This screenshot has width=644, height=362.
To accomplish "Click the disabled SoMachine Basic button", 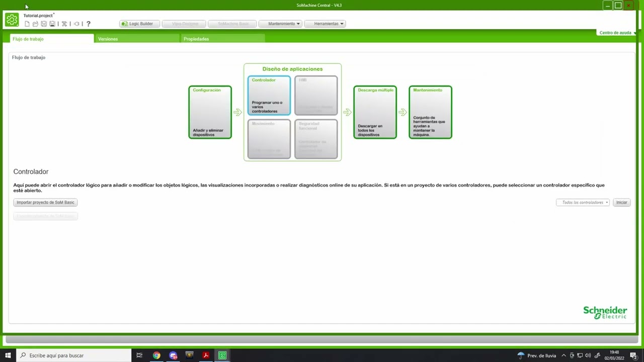I will tap(232, 24).
